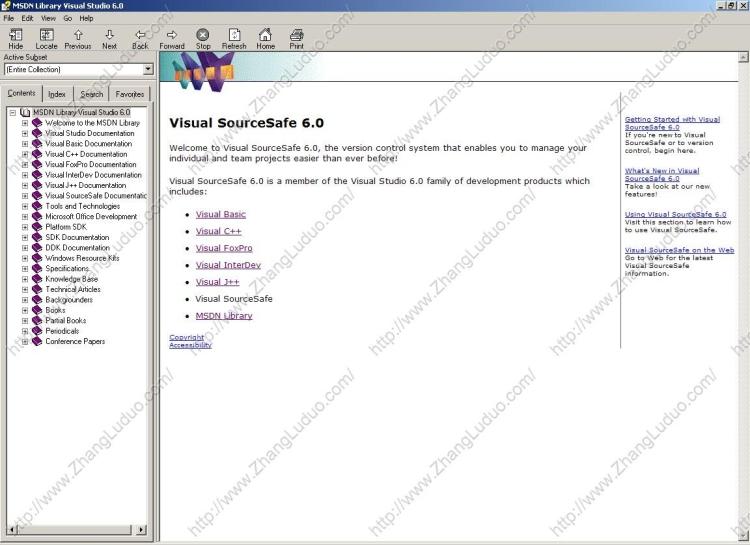Open the Active Subset dropdown
Image resolution: width=750 pixels, height=545 pixels.
[148, 69]
